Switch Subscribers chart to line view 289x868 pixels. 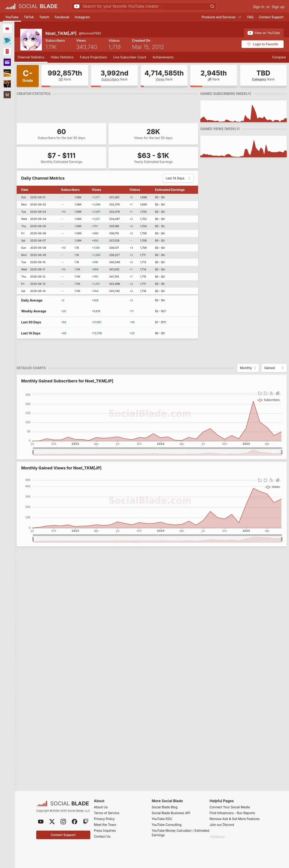point(271,393)
